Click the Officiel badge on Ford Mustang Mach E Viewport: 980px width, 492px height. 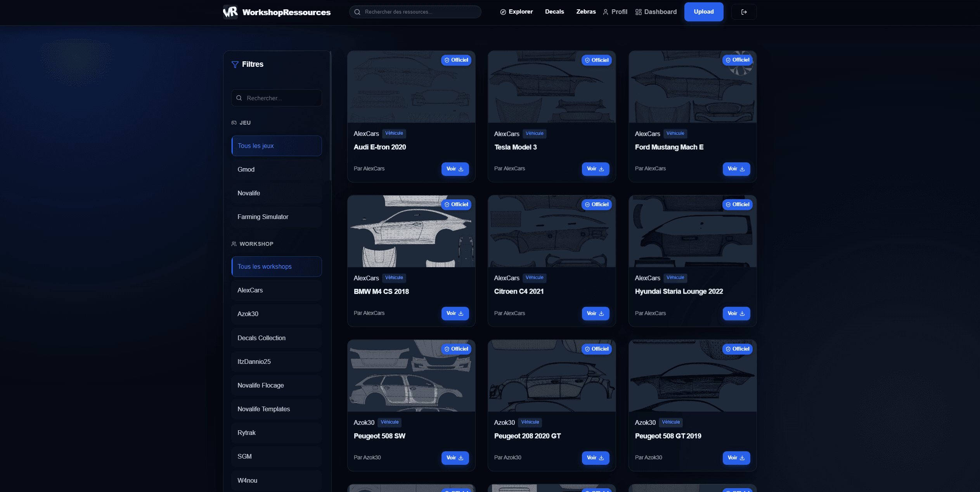pos(738,60)
